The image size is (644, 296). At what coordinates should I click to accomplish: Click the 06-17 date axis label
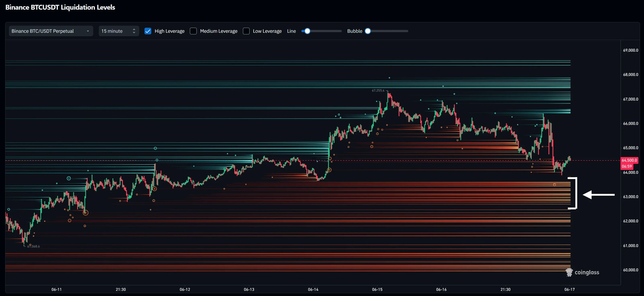click(569, 290)
